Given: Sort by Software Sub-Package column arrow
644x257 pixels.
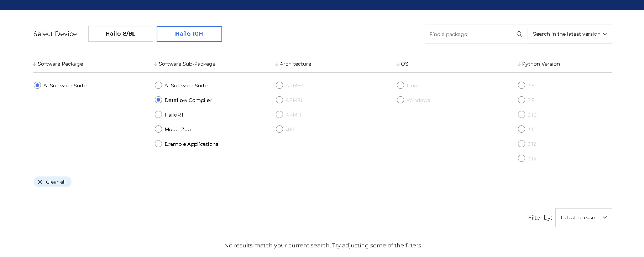Looking at the screenshot, I should pyautogui.click(x=156, y=64).
